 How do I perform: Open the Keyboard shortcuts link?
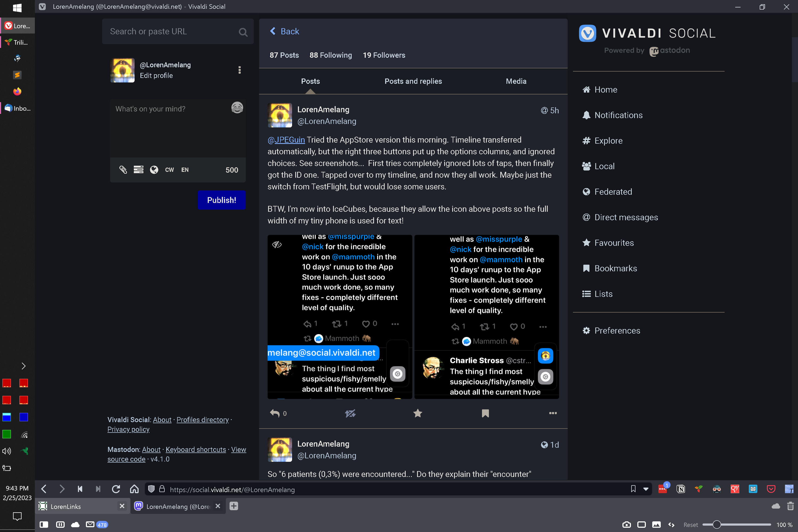click(196, 450)
